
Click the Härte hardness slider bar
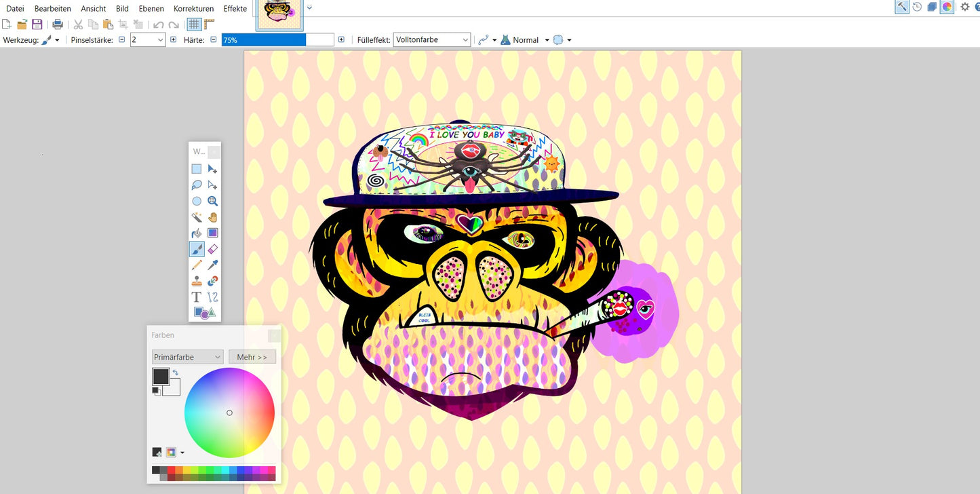click(277, 40)
